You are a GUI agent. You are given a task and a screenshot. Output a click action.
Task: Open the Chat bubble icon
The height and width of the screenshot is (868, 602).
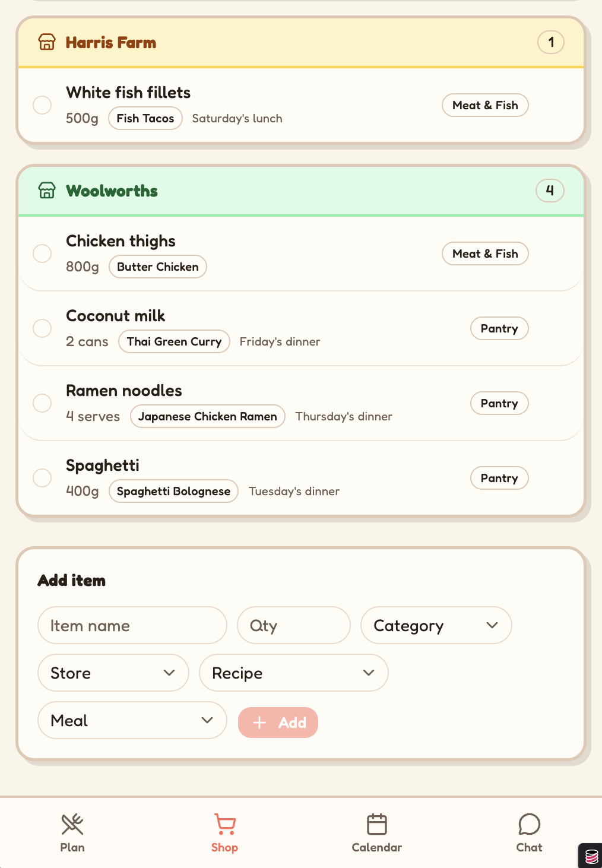pyautogui.click(x=529, y=824)
